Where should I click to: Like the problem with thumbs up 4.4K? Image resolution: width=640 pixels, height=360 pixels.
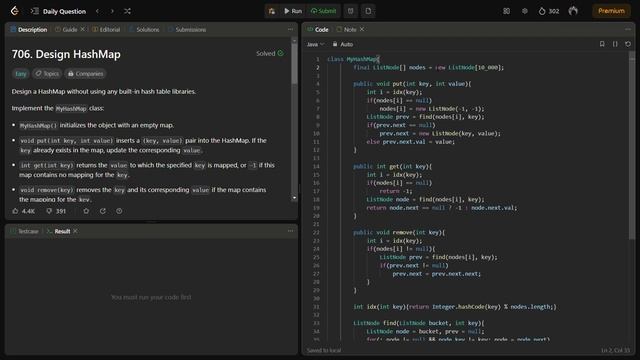click(x=24, y=211)
